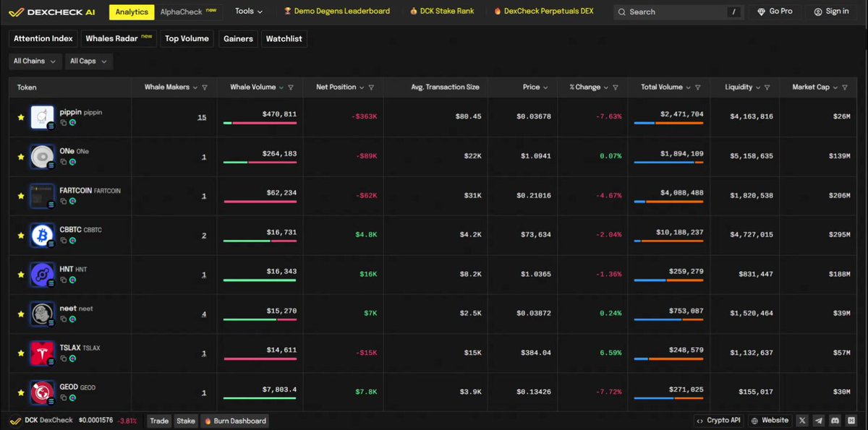Image resolution: width=868 pixels, height=430 pixels.
Task: Open the green explorer icon for pippin
Action: click(x=72, y=124)
